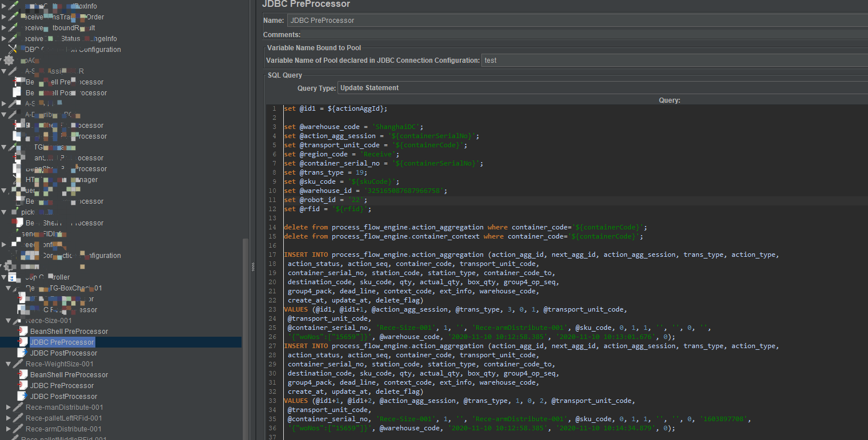Screen dimensions: 868x440
Task: Expand the StatusChangeInfo sampler node
Action: [x=3, y=39]
